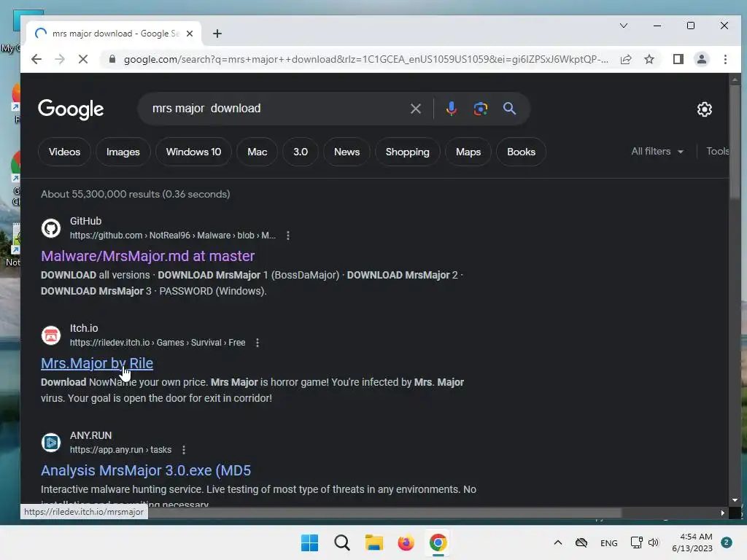Start a voice search with the microphone
This screenshot has height=560, width=747.
tap(451, 109)
